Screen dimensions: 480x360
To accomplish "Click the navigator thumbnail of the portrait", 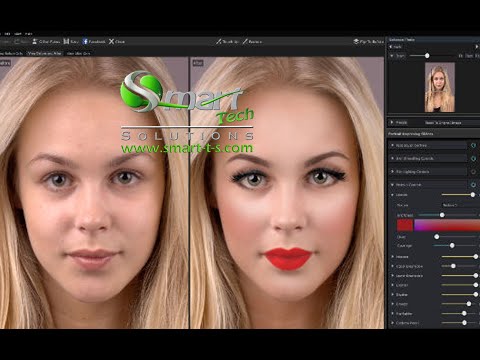I will click(x=440, y=87).
